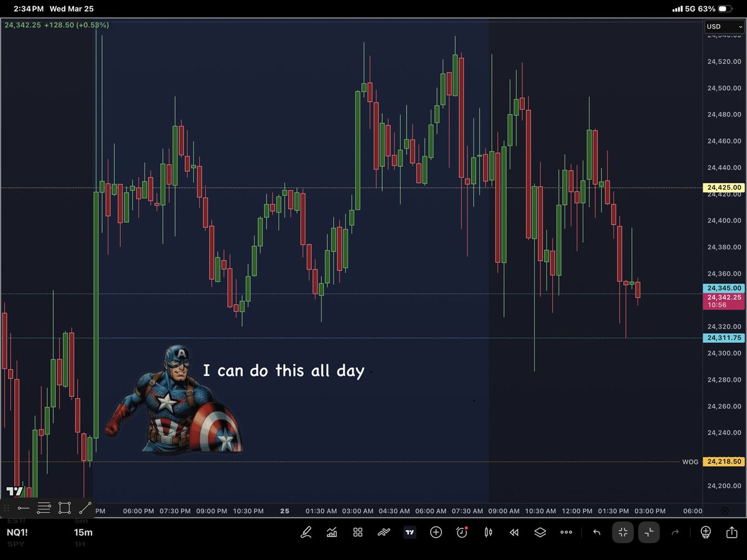Click the 24,311.75 blue price label

coord(724,338)
